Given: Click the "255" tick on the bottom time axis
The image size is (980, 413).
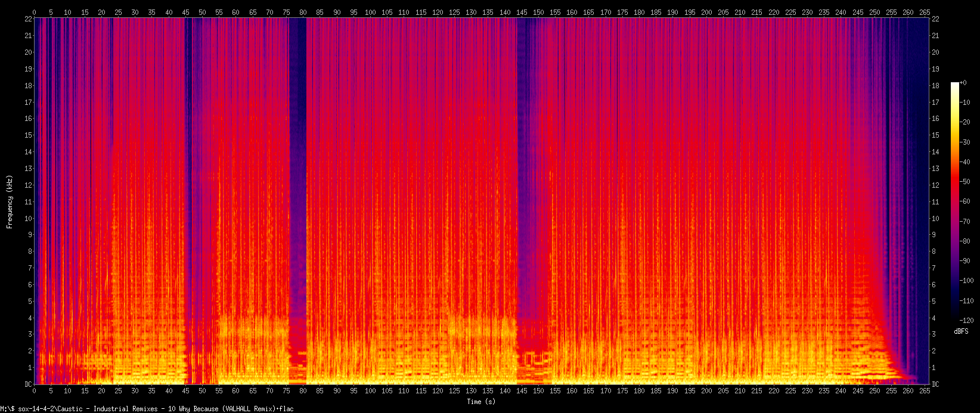Looking at the screenshot, I should pyautogui.click(x=891, y=391).
